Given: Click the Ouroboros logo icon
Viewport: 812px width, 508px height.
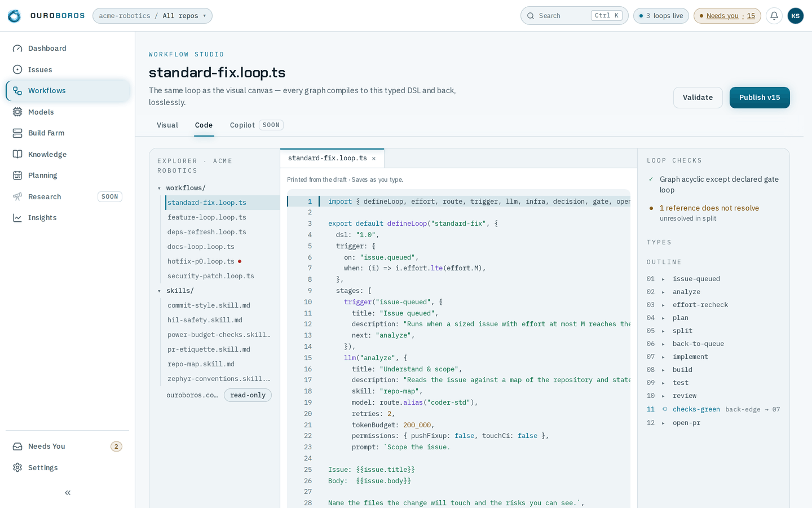Looking at the screenshot, I should pos(14,16).
